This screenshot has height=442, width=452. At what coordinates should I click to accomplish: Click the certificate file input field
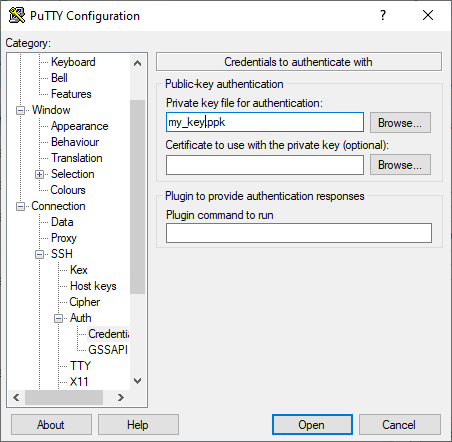pyautogui.click(x=265, y=165)
